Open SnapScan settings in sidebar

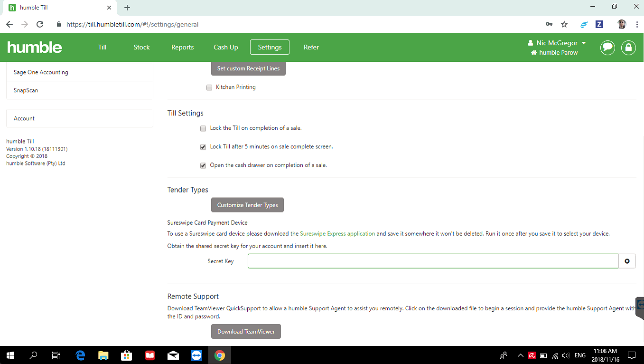click(x=80, y=90)
